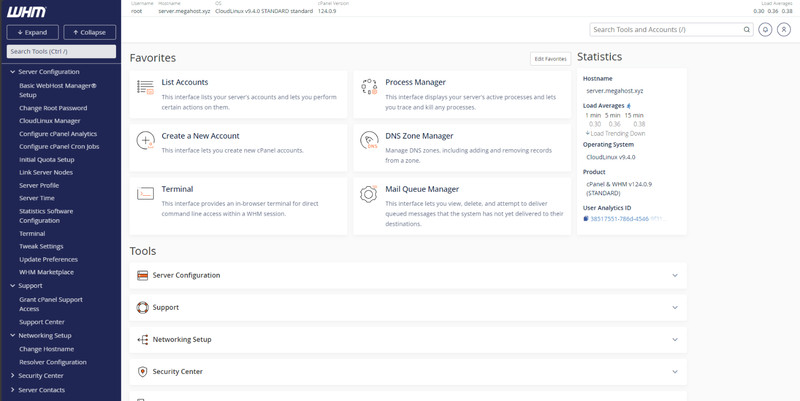Screen dimensions: 800x401
Task: Collapse Server Configuration in the sidebar
Action: [13, 72]
